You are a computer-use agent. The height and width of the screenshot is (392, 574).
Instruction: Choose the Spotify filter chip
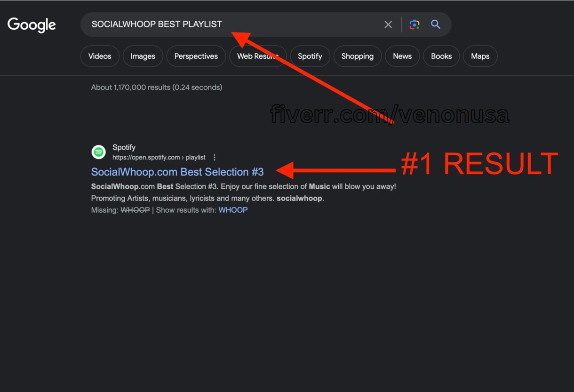coord(310,56)
